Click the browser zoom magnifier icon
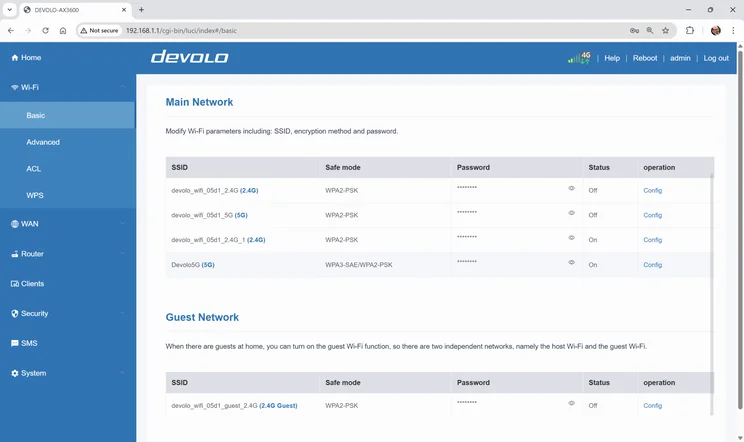 [650, 30]
